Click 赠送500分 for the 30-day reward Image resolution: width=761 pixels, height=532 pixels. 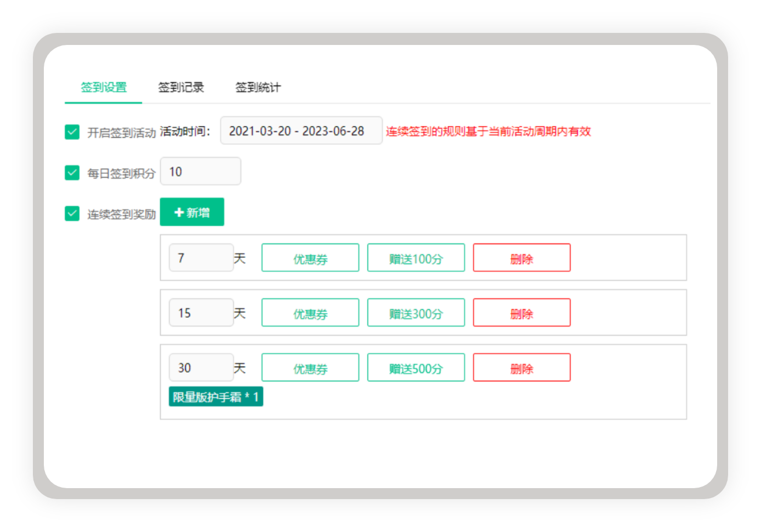click(x=416, y=367)
